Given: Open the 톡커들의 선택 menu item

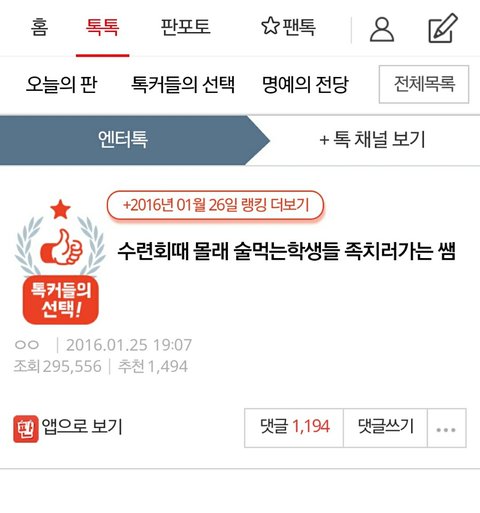Looking at the screenshot, I should pyautogui.click(x=183, y=84).
